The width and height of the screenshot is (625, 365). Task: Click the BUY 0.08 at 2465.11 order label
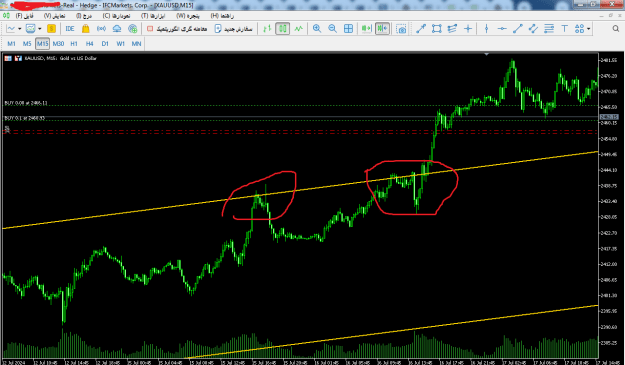point(26,103)
